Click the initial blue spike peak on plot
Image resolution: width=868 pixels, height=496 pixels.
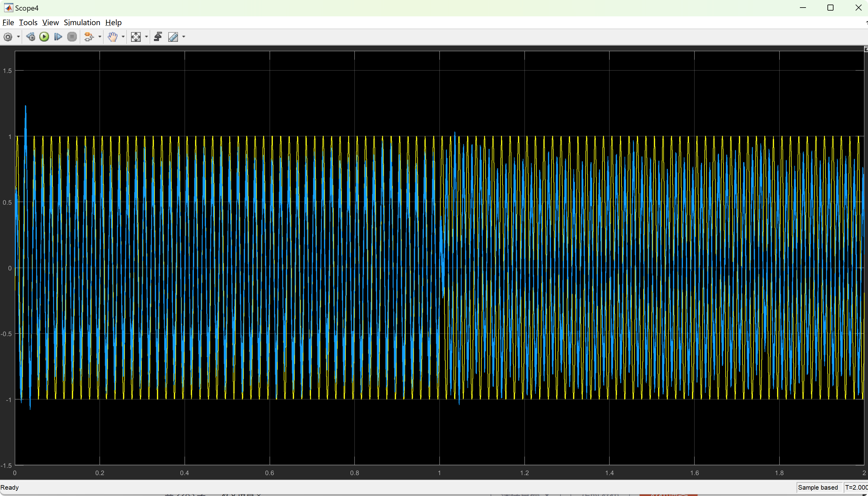click(25, 107)
